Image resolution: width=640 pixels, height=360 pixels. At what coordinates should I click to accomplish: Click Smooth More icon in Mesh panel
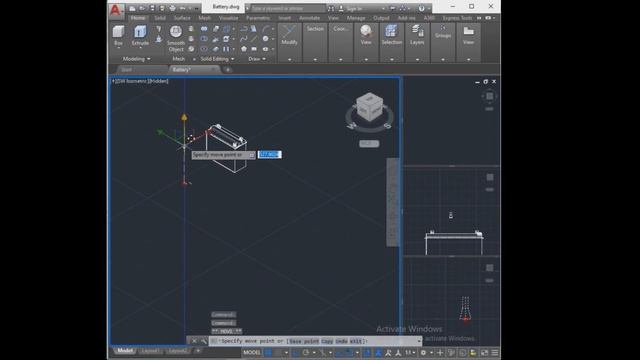[191, 29]
